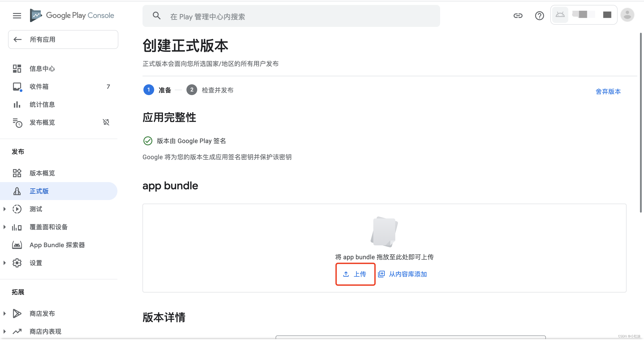The image size is (644, 340).
Task: Click the 信息中心 dashboard icon
Action: click(x=17, y=68)
